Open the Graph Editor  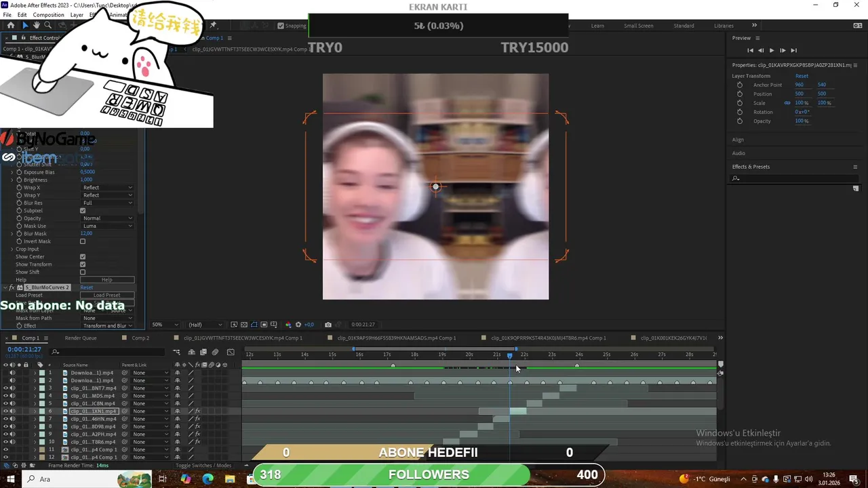click(231, 352)
